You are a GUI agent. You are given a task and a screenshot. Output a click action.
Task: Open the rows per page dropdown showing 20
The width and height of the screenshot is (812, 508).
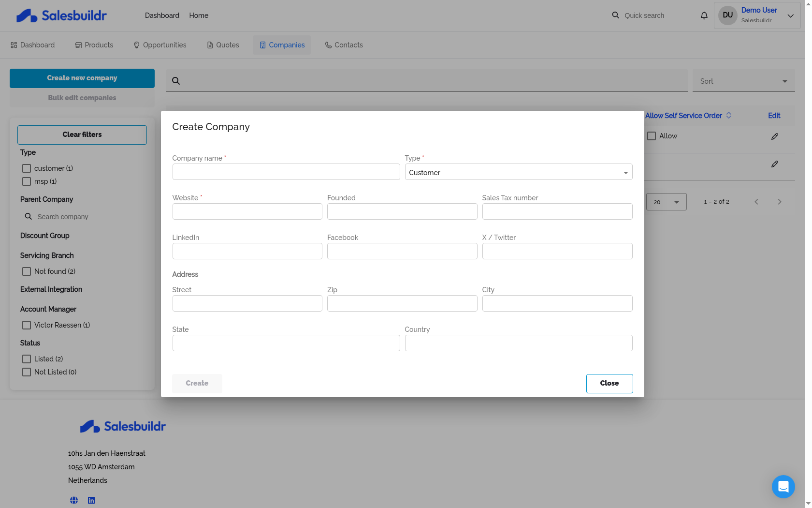tap(667, 202)
